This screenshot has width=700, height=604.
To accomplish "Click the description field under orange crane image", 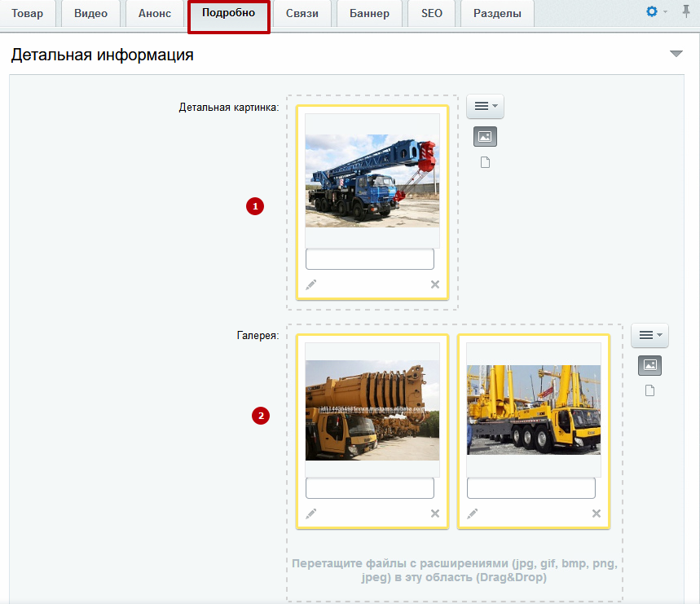I will [370, 488].
